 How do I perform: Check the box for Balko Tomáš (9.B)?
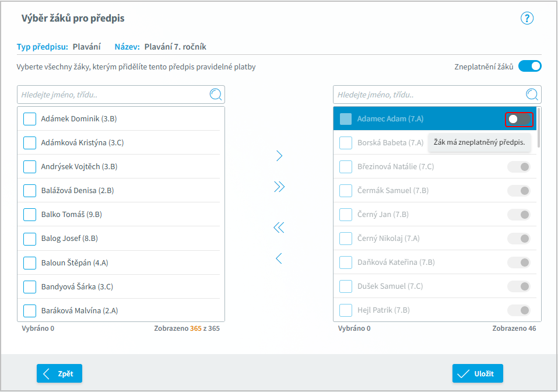coord(30,214)
